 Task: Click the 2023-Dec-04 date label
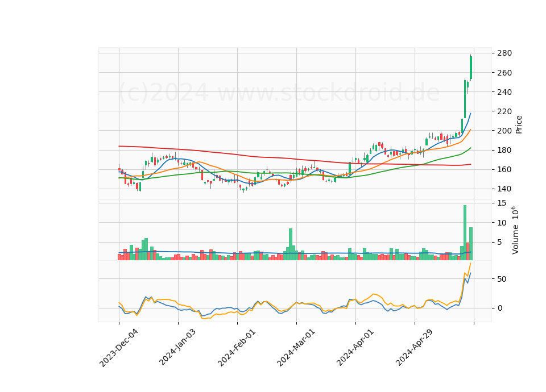click(118, 348)
